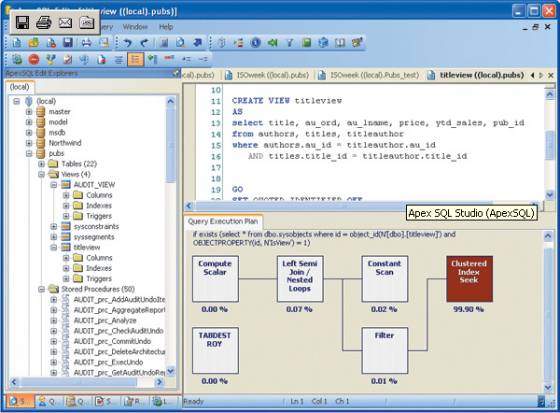Select AUDIT_prc_CommitUndo stored procedure
The height and width of the screenshot is (413, 560).
(112, 341)
